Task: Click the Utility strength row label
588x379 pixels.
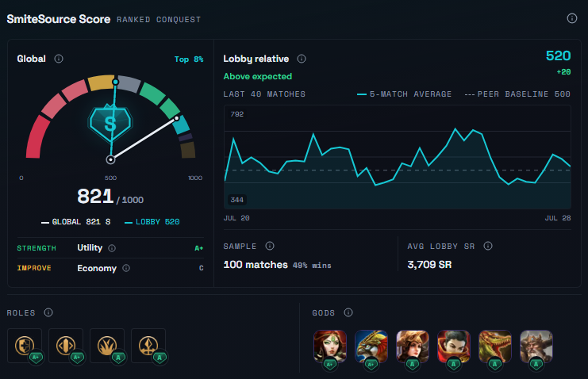Action: (90, 248)
